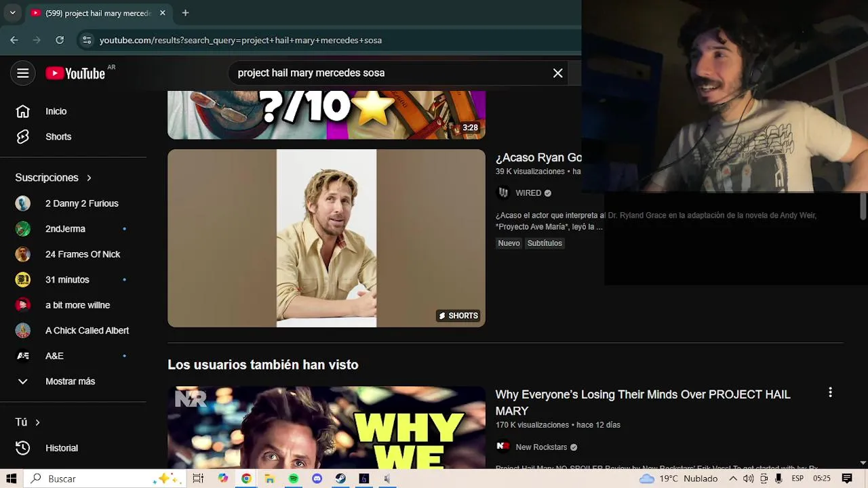This screenshot has width=868, height=488.
Task: Open the Windows Start menu
Action: pyautogui.click(x=11, y=479)
